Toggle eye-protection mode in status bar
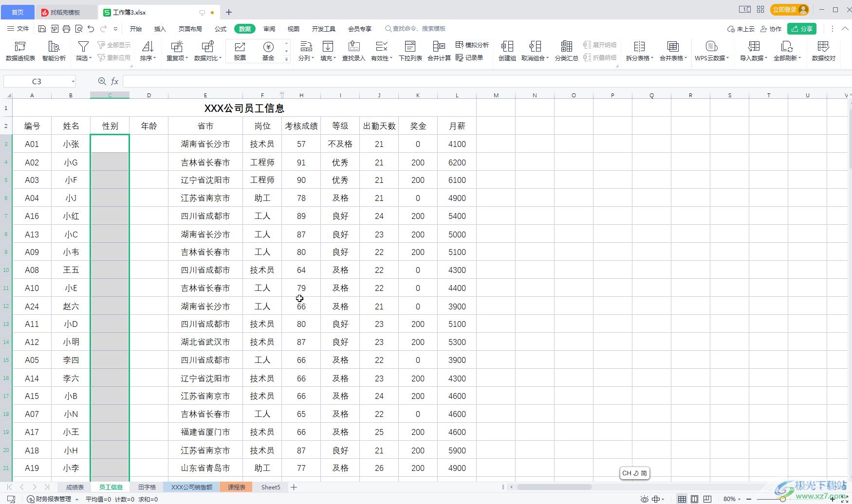This screenshot has width=852, height=504. coord(644,499)
